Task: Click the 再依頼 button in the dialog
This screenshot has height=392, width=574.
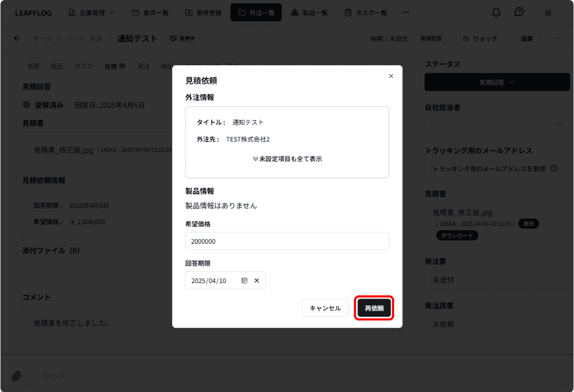Action: point(374,308)
